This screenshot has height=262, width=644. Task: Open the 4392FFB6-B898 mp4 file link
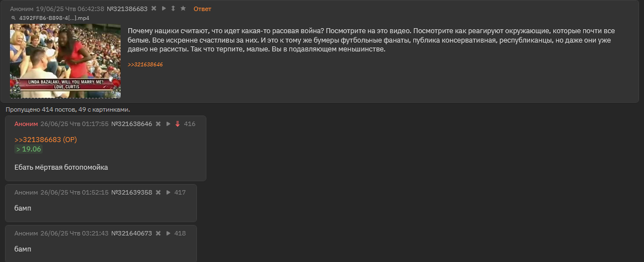pos(54,18)
